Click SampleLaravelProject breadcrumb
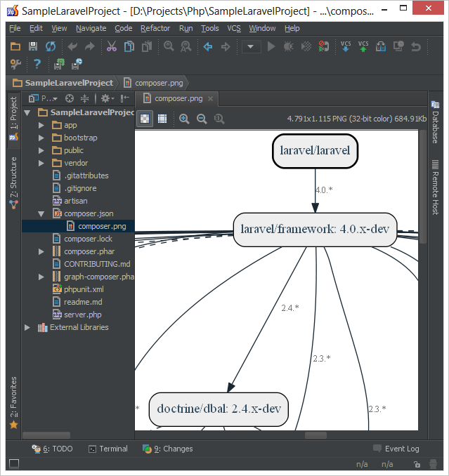 tap(63, 83)
